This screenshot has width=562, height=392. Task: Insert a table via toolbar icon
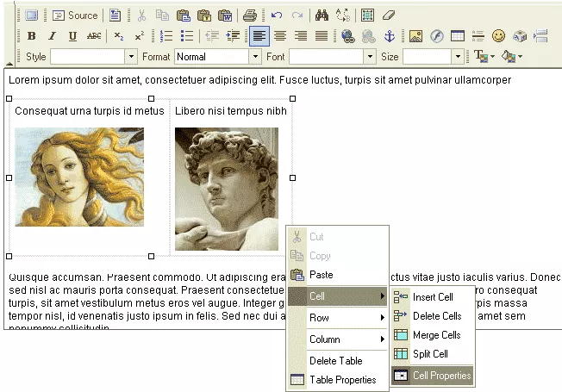click(458, 36)
